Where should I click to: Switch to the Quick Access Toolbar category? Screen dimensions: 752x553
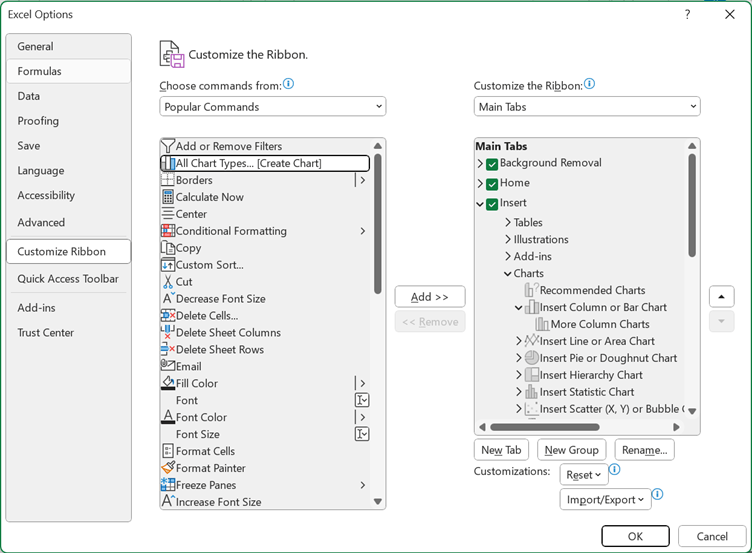point(68,279)
